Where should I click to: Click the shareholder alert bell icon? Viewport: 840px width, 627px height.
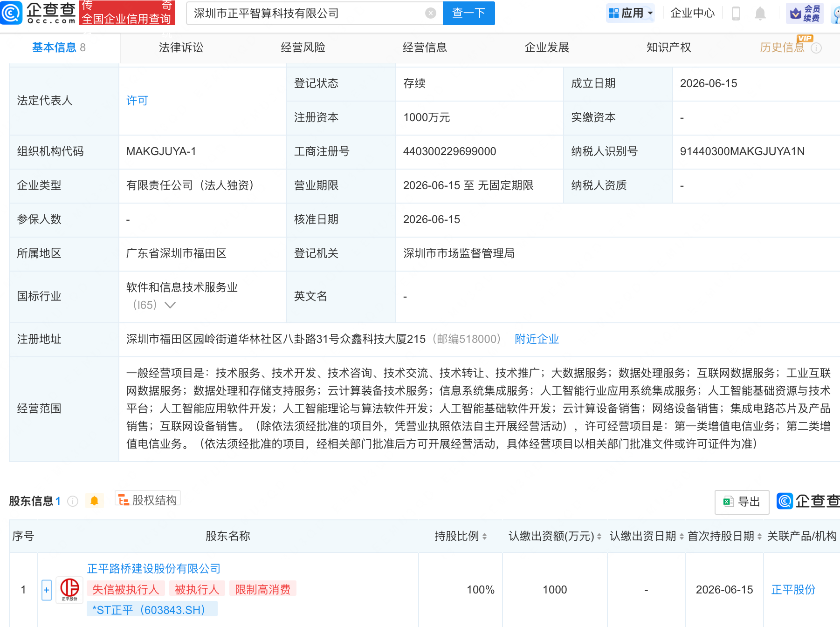[x=94, y=501]
